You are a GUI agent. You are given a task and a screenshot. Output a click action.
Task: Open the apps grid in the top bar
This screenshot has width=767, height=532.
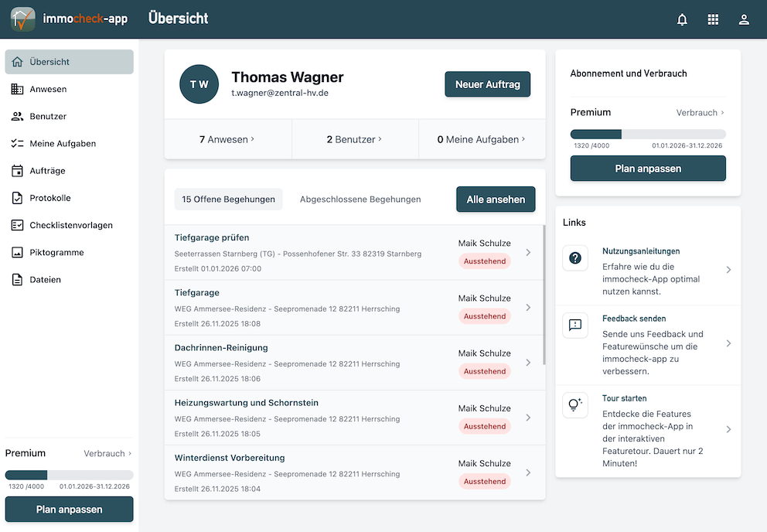pos(713,19)
